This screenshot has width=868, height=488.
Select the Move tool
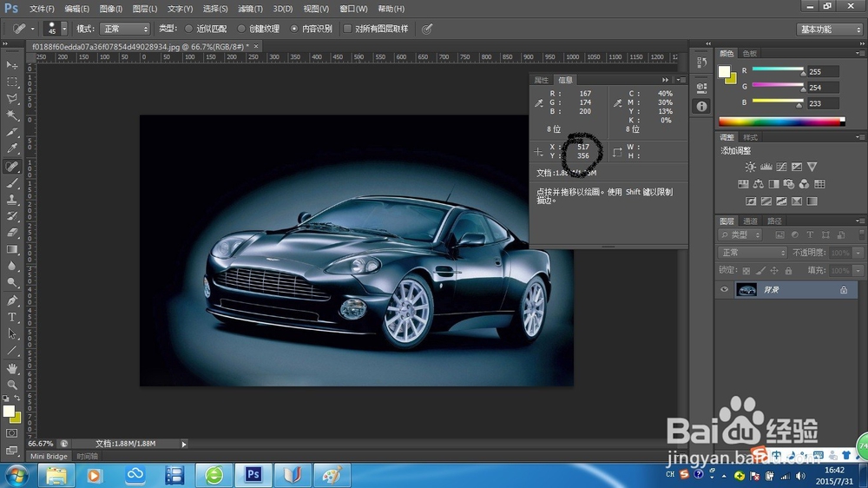[12, 65]
